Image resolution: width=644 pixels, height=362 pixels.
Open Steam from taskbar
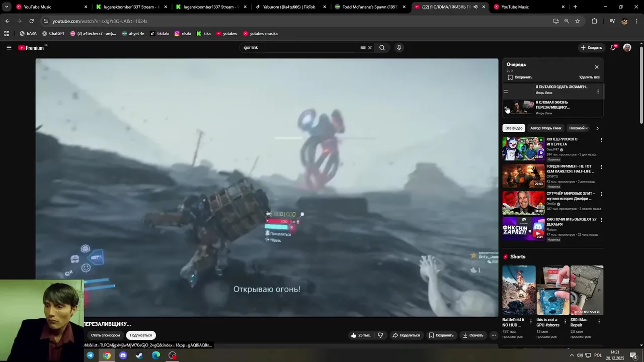(x=139, y=355)
